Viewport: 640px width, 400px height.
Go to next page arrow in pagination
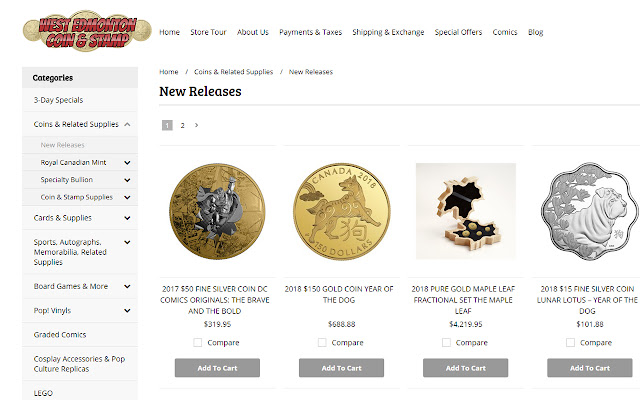click(x=196, y=125)
